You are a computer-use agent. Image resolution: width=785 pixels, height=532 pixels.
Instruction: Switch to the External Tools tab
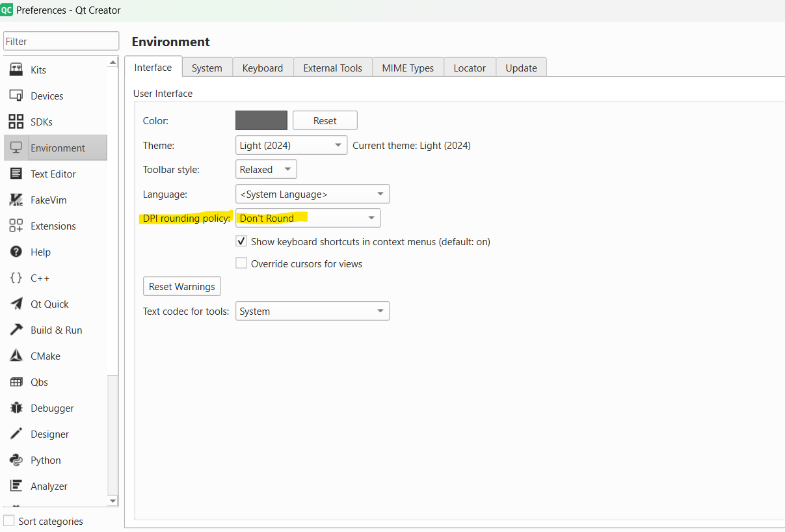click(332, 68)
